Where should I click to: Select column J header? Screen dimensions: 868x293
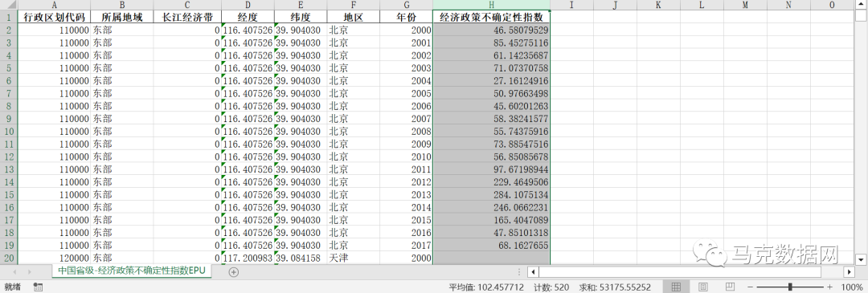[615, 5]
